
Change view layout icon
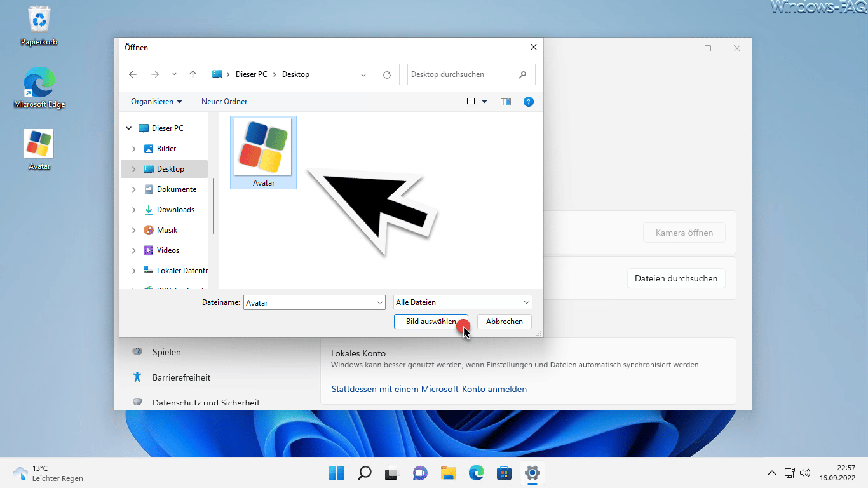click(x=471, y=102)
